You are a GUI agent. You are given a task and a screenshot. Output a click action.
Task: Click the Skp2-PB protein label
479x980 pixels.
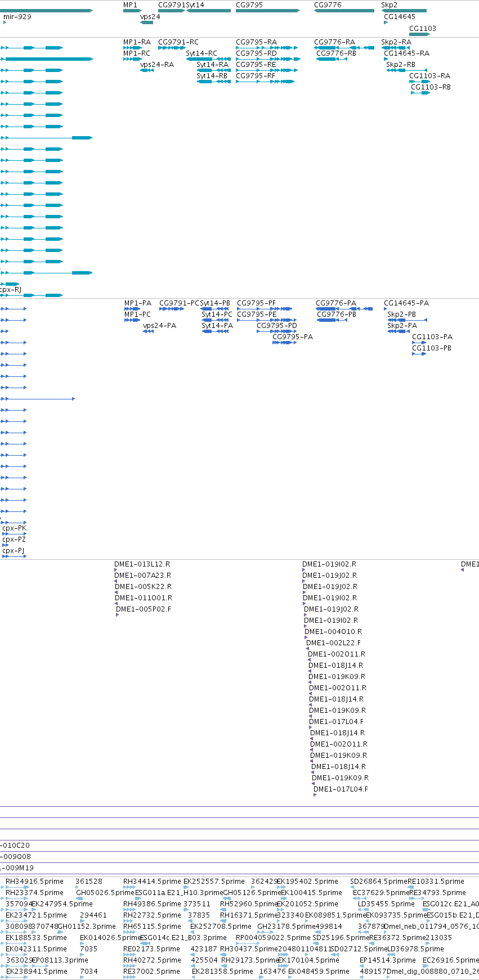(x=402, y=314)
